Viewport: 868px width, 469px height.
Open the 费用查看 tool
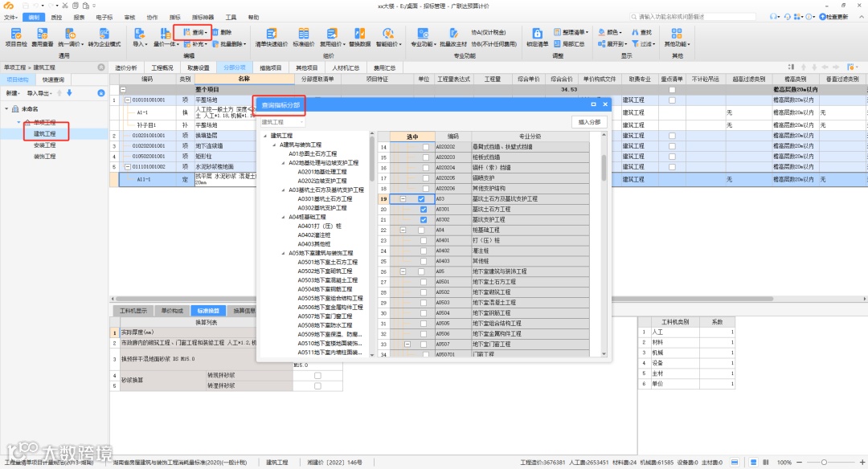[42, 37]
